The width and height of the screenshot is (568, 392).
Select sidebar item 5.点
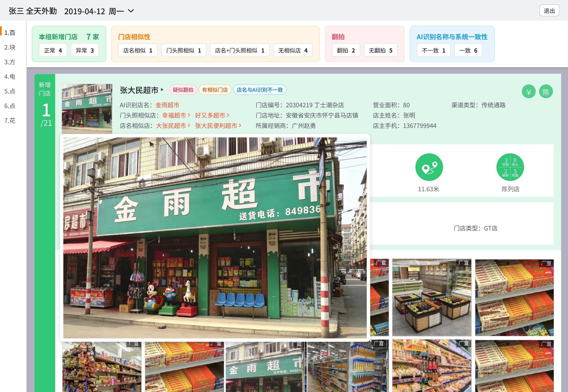[x=10, y=91]
